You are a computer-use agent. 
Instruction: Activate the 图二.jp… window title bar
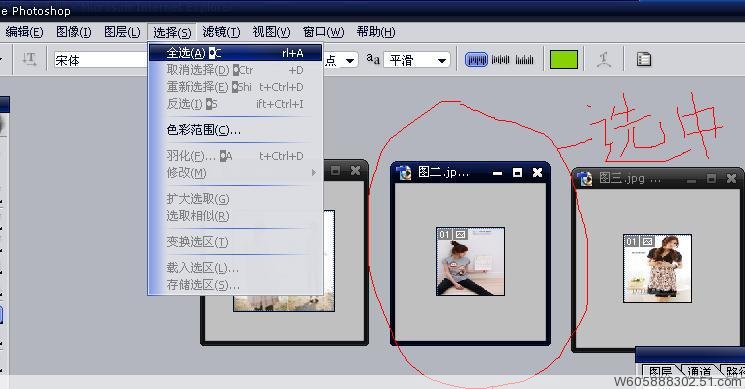click(470, 173)
